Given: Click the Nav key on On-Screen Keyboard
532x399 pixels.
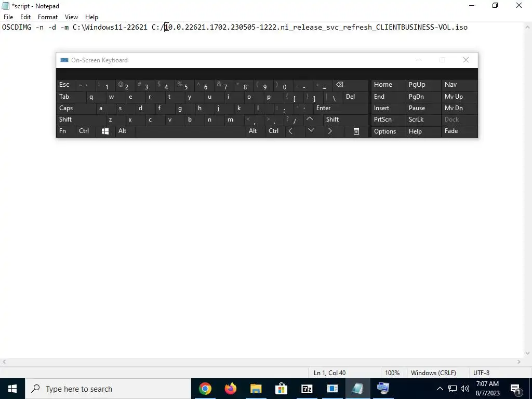Looking at the screenshot, I should 459,85.
